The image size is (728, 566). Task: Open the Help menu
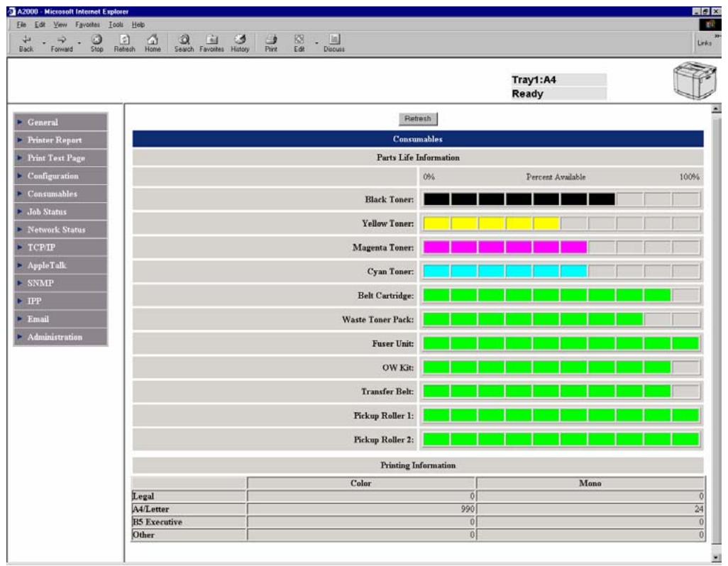click(x=138, y=25)
